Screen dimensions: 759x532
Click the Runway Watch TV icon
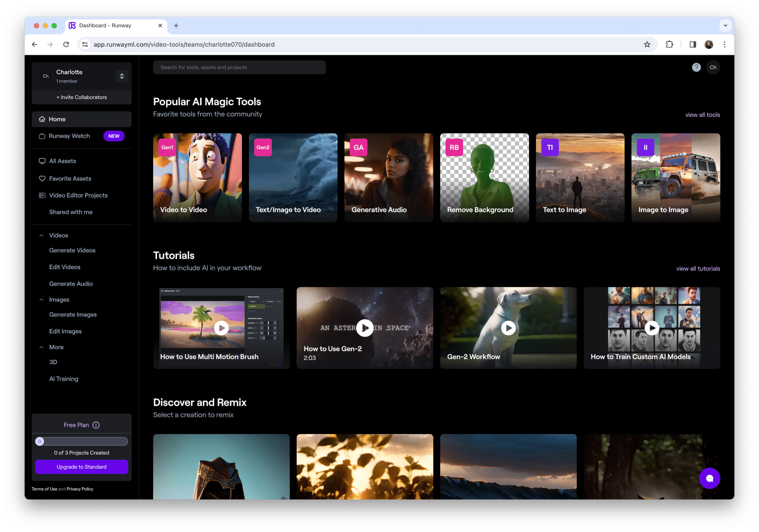(x=42, y=136)
